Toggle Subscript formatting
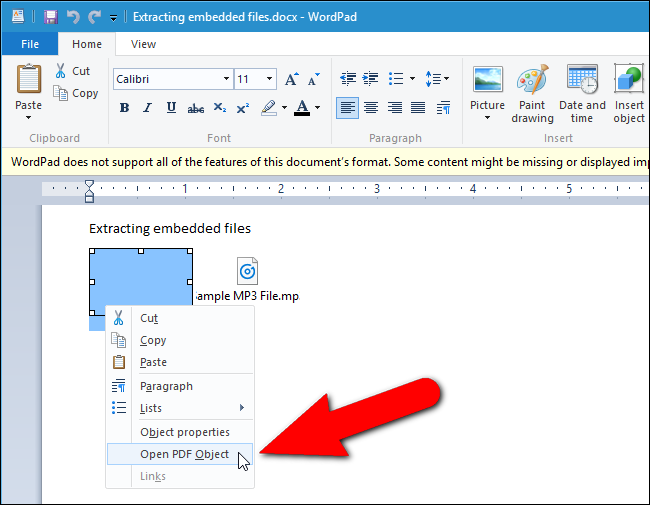The height and width of the screenshot is (505, 650). 220,108
